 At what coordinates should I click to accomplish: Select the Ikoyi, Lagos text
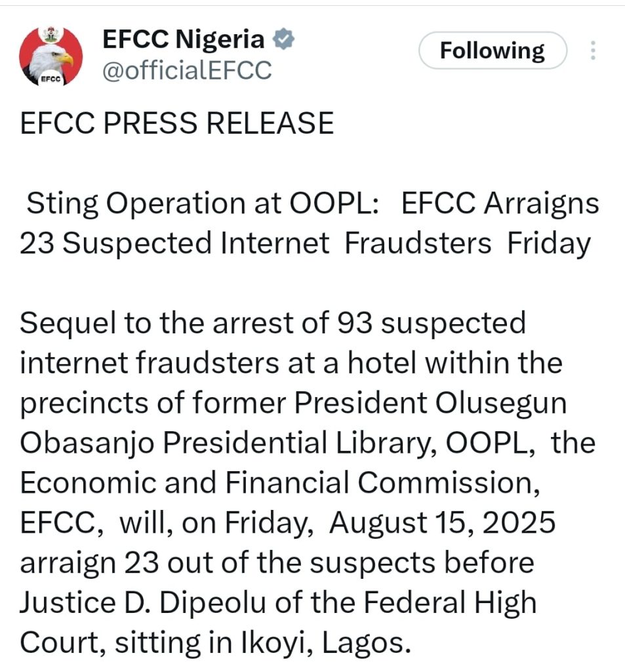[x=323, y=642]
